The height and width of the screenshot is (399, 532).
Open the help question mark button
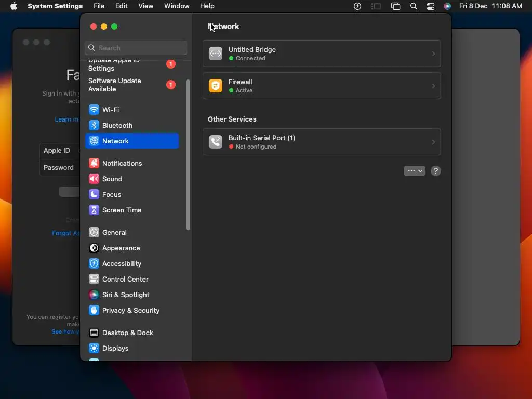coord(436,171)
